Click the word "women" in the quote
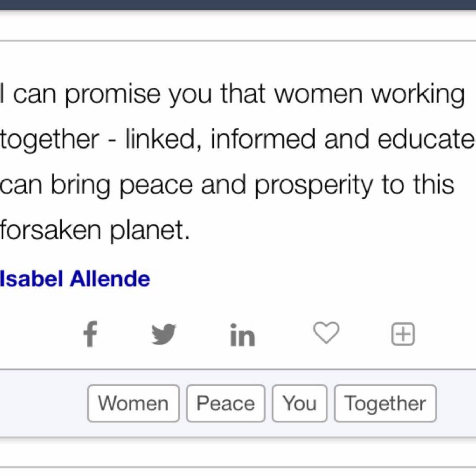This screenshot has height=476, width=476. point(320,94)
